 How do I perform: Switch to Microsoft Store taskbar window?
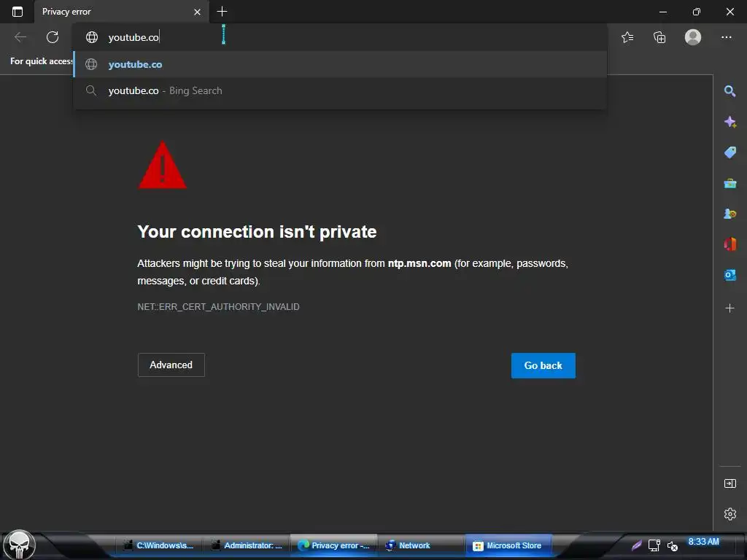[x=508, y=545]
